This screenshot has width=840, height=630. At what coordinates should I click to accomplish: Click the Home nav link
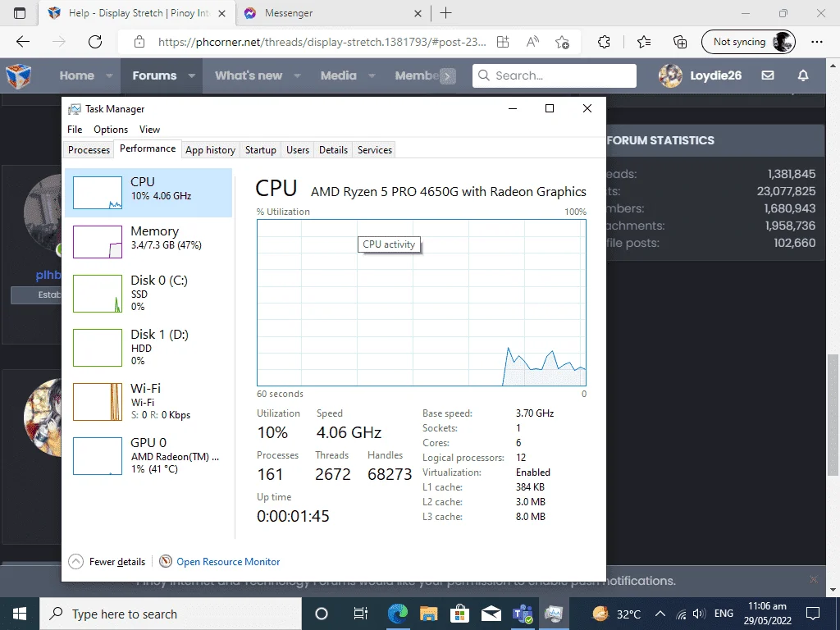coord(76,75)
